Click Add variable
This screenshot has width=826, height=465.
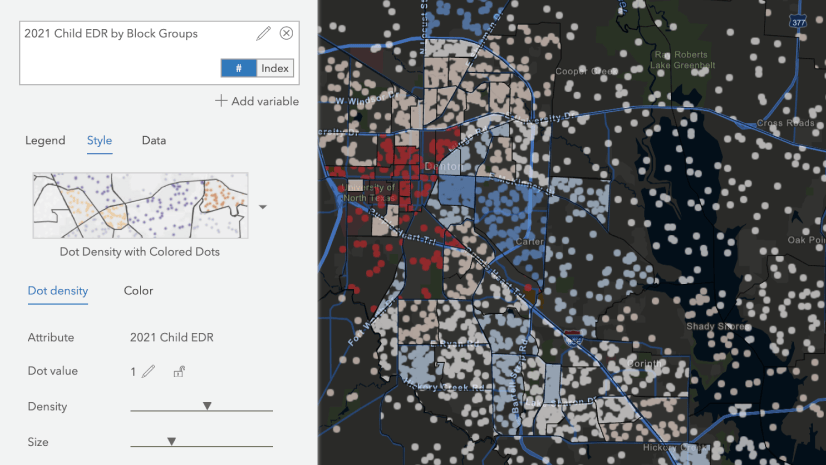[257, 101]
